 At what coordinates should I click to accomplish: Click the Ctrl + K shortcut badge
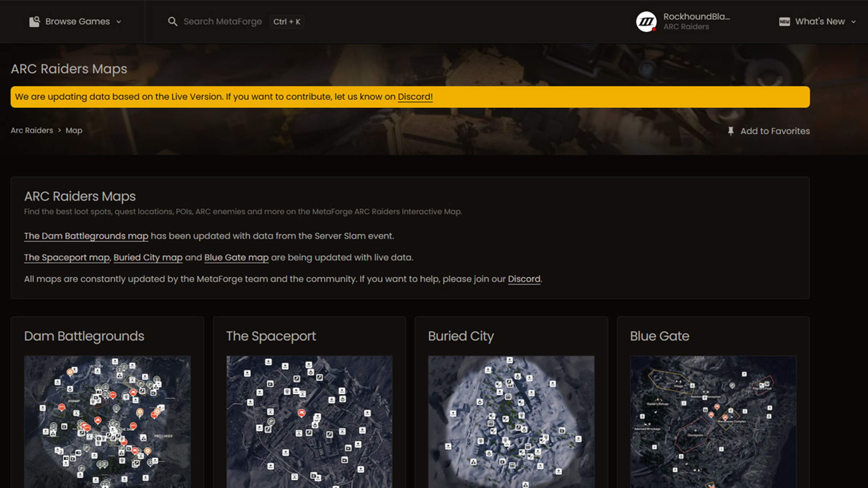pos(286,22)
